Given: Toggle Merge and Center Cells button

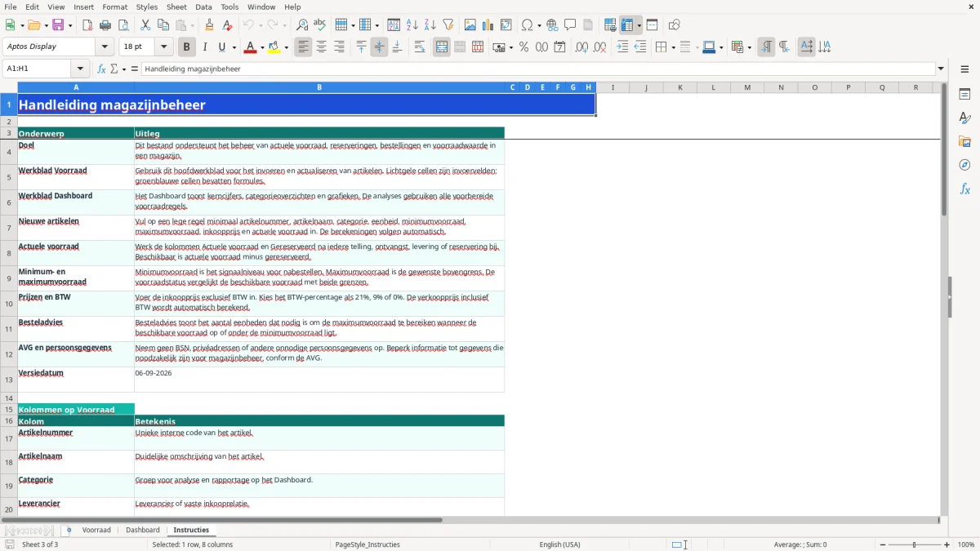Looking at the screenshot, I should 442,47.
